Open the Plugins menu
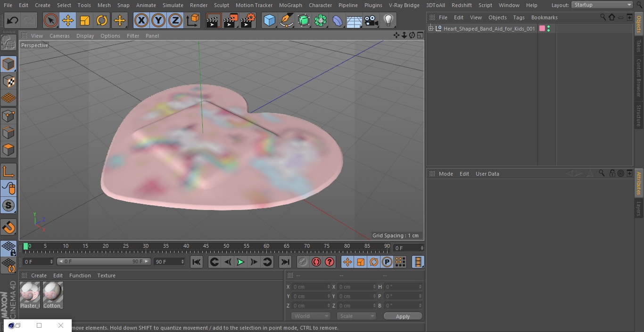Image resolution: width=644 pixels, height=332 pixels. click(373, 5)
